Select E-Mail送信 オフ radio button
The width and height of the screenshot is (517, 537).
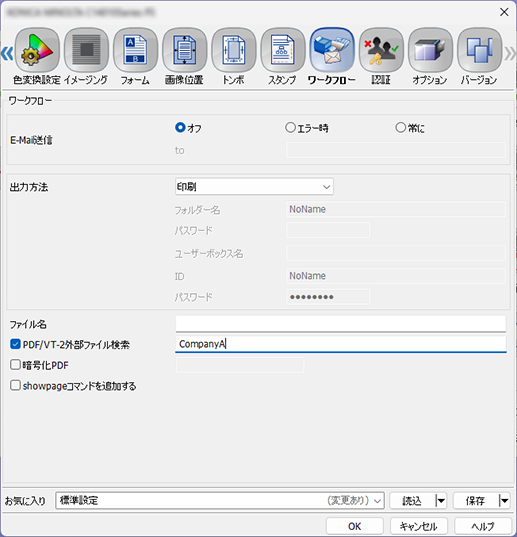[x=180, y=128]
